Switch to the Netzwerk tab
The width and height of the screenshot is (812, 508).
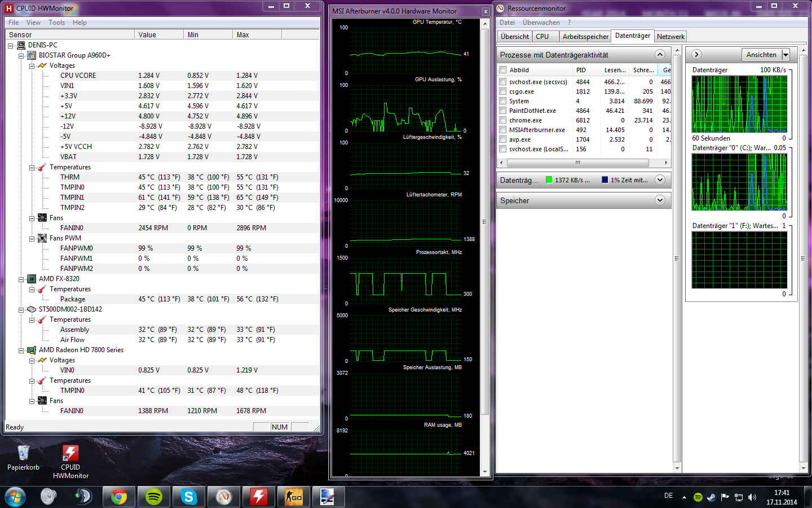click(x=670, y=37)
